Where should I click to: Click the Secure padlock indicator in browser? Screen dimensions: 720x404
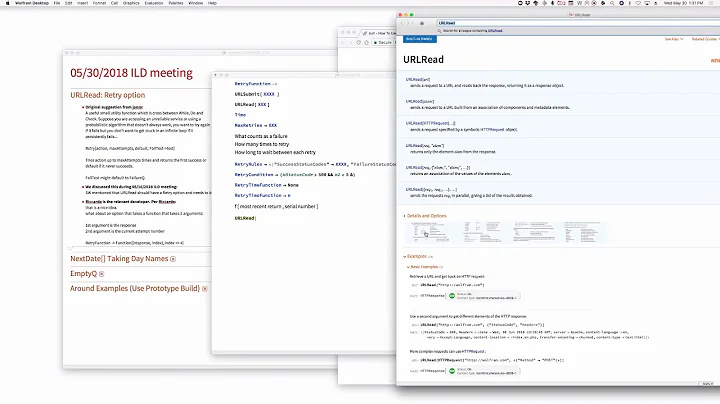(x=383, y=42)
